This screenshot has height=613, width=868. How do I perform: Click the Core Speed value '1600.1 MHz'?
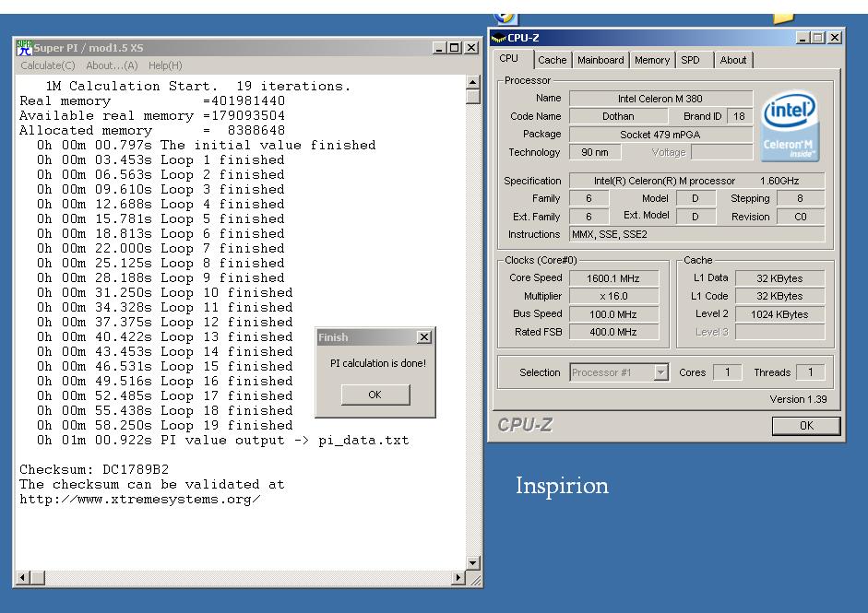tap(614, 278)
